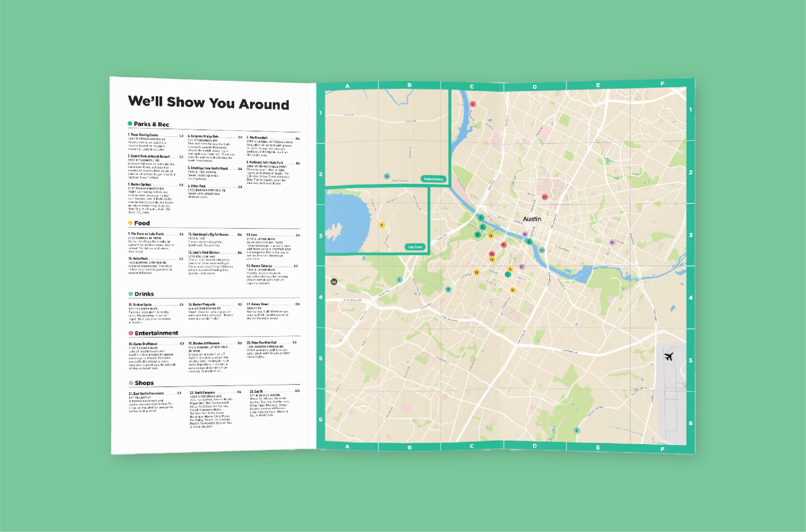Click the airplane airport icon on map
The image size is (806, 532).
click(669, 357)
